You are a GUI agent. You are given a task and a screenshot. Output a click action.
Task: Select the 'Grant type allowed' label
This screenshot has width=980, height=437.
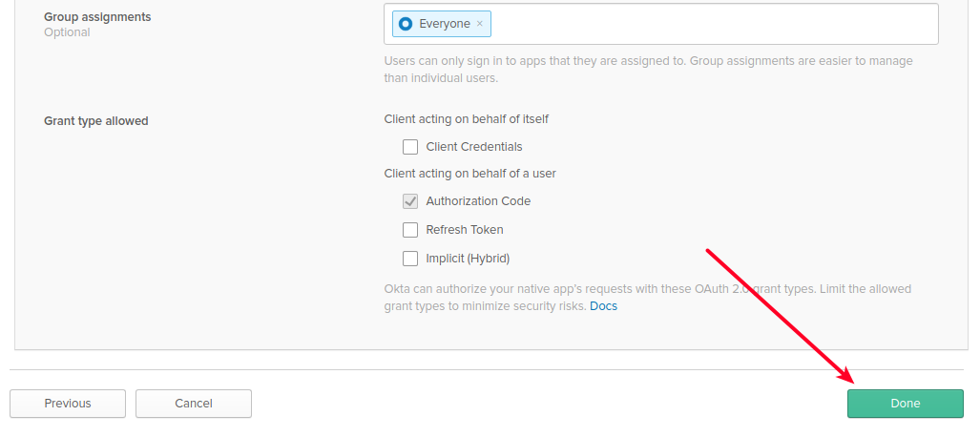95,120
